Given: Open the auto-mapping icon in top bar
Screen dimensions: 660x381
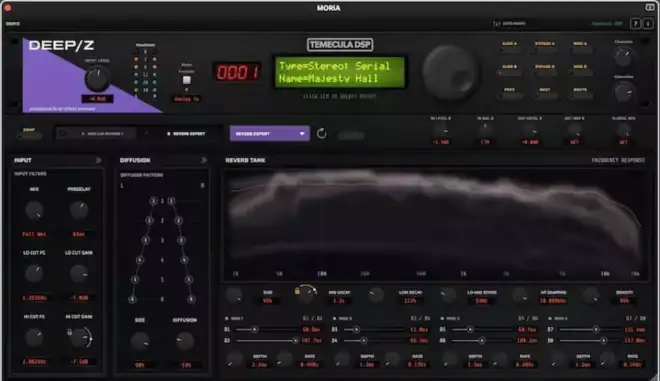Looking at the screenshot, I should (x=497, y=24).
